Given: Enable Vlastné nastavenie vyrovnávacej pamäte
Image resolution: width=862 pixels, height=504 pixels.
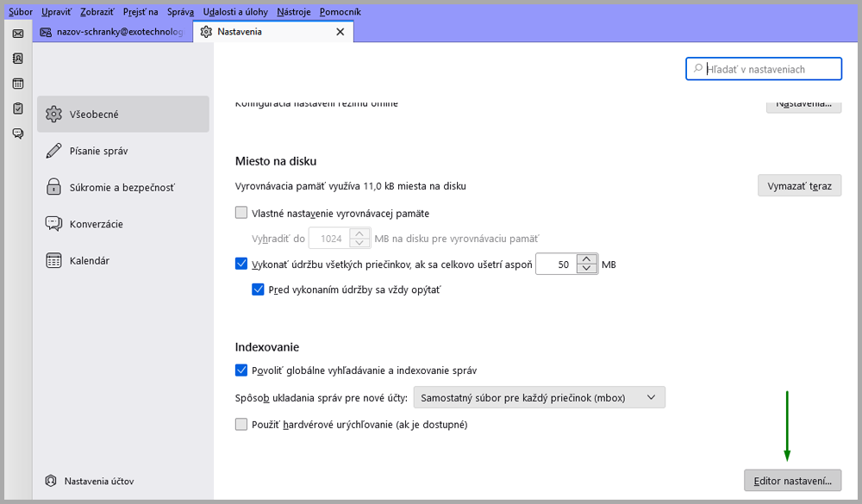Looking at the screenshot, I should 242,213.
